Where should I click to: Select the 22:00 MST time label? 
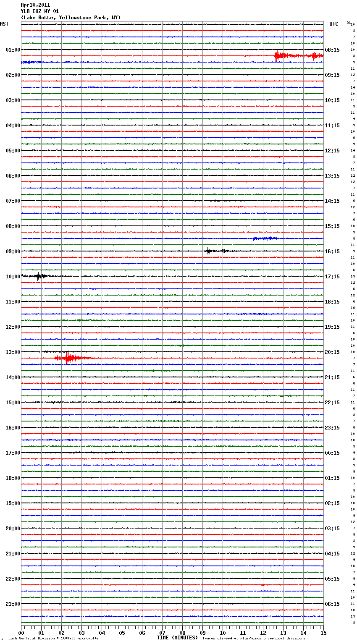(x=13, y=579)
